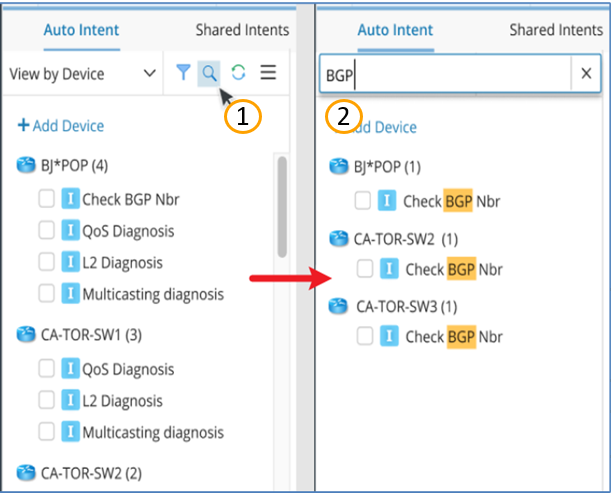Enable Multicasting diagnosis checkbox under CA-TOR-SW1

[x=46, y=431]
